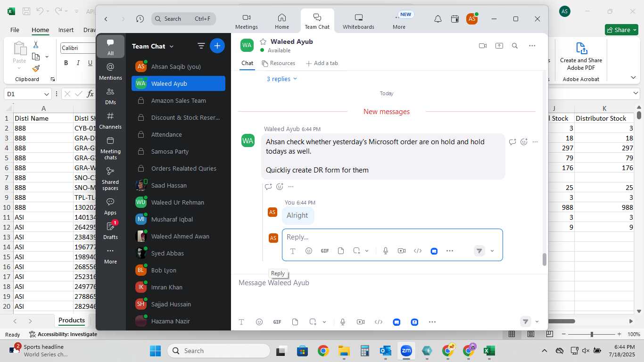This screenshot has height=362, width=644.
Task: Record audio message in reply box
Action: pyautogui.click(x=386, y=251)
